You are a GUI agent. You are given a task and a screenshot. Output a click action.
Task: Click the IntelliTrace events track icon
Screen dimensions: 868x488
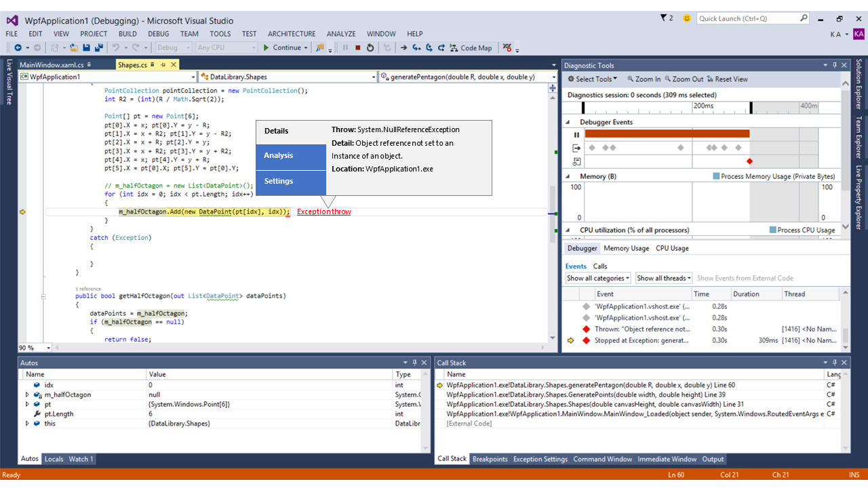576,161
